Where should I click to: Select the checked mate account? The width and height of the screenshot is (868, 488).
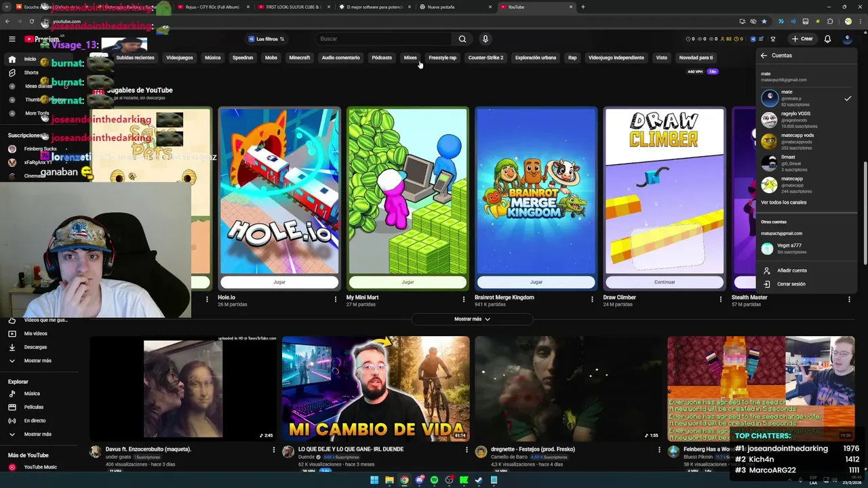(x=807, y=98)
